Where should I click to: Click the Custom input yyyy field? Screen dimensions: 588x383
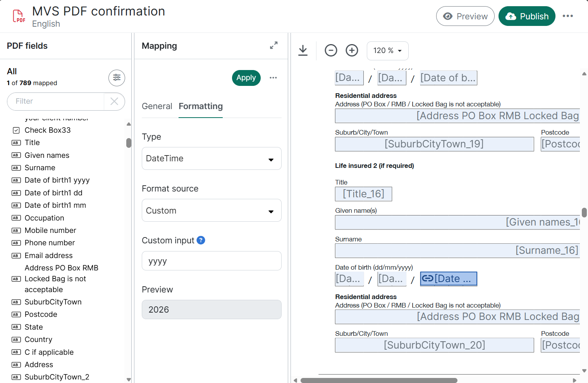pos(211,261)
